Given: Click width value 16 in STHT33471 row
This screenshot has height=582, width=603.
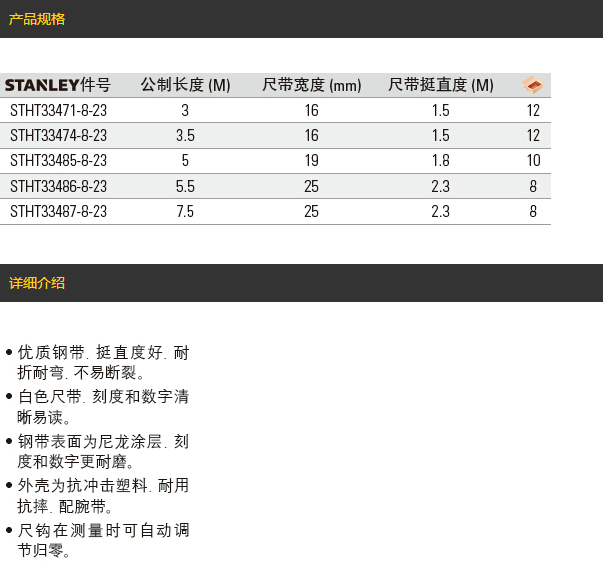Looking at the screenshot, I should tap(311, 110).
